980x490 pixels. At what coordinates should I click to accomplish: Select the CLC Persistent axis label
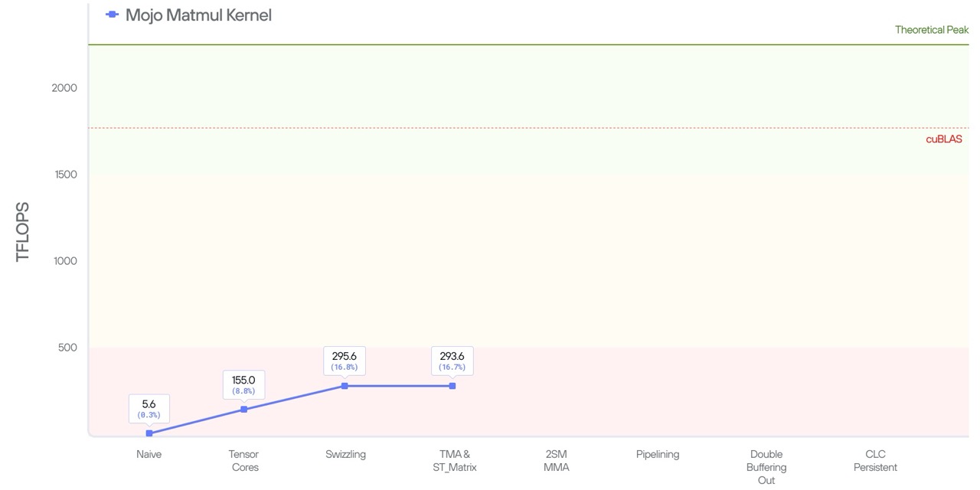coord(875,460)
